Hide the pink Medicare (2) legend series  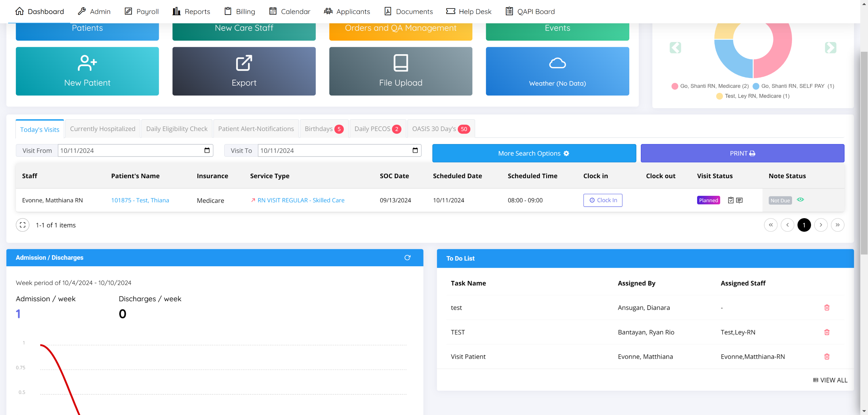click(x=710, y=86)
